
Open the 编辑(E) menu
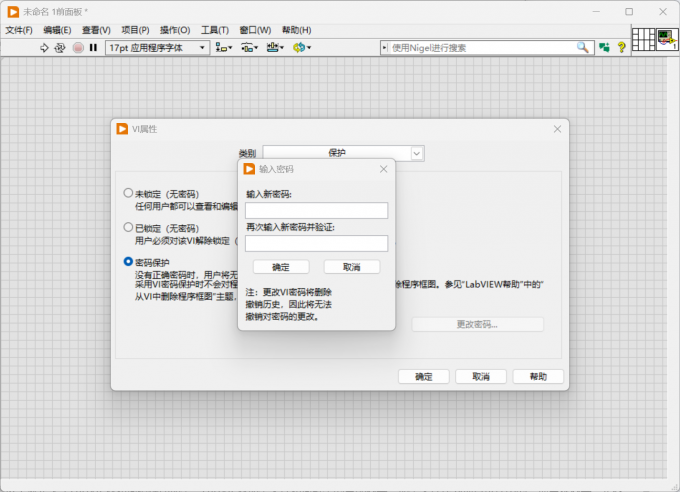57,30
